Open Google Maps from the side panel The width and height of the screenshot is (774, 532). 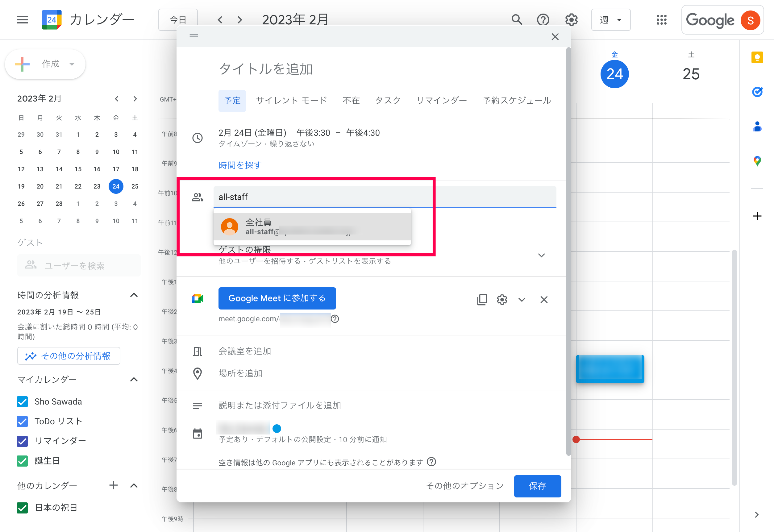tap(757, 161)
